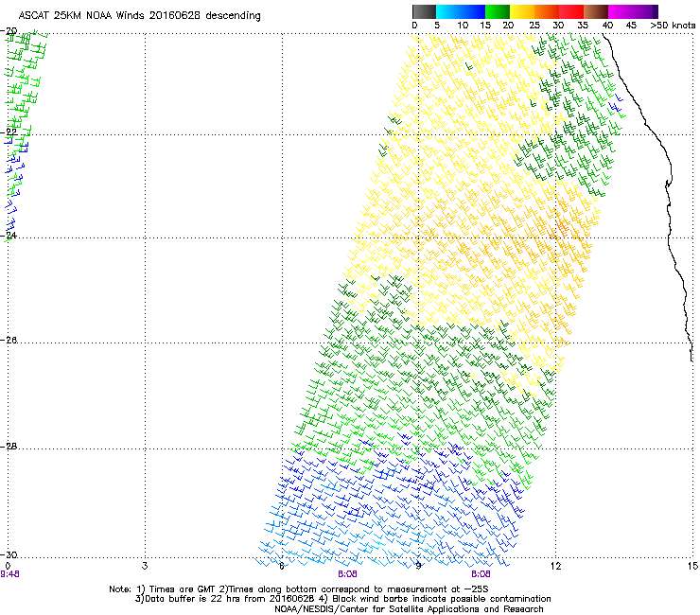The image size is (700, 615).
Task: Click the '40' legend scale label
Action: tap(607, 26)
